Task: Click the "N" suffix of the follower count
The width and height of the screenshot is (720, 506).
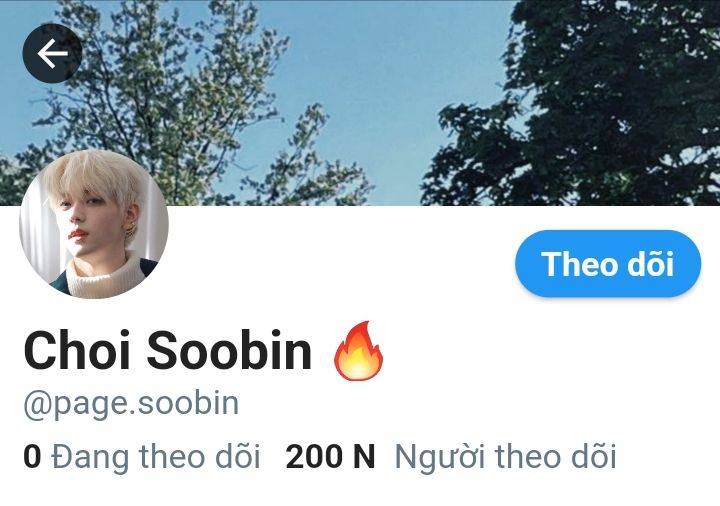Action: click(x=364, y=457)
